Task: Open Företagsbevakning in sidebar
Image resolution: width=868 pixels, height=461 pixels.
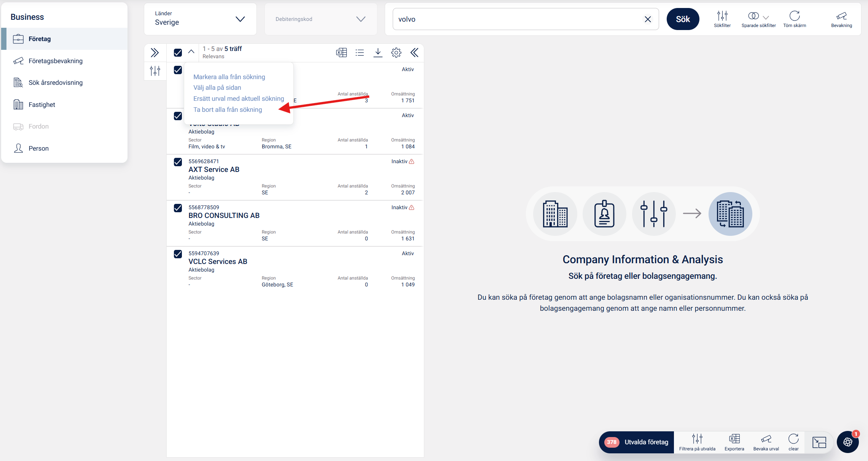Action: tap(56, 61)
